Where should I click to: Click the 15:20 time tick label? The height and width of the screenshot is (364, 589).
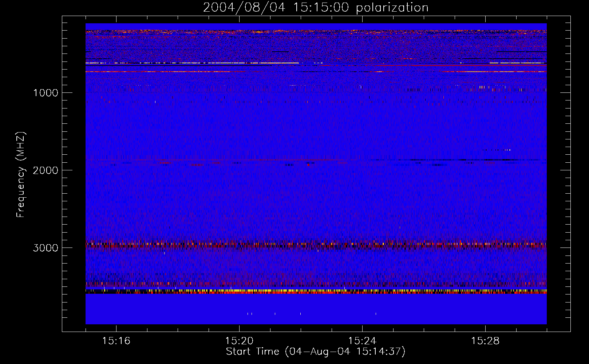[x=239, y=341]
